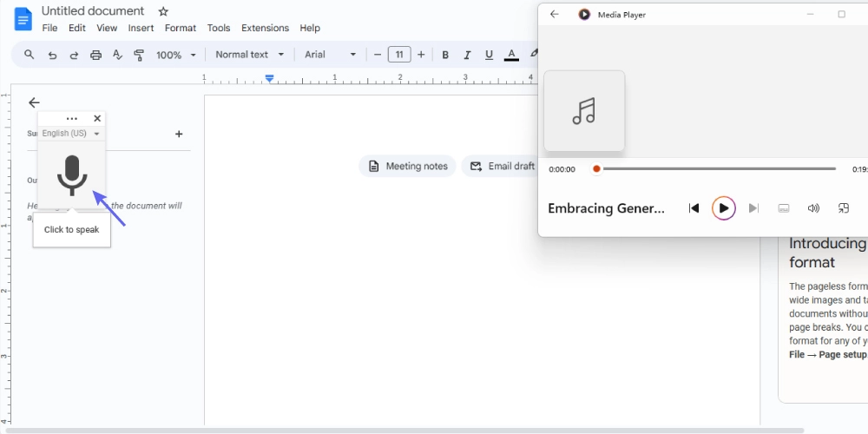868x434 pixels.
Task: Open the Google Docs home icon
Action: (x=23, y=19)
